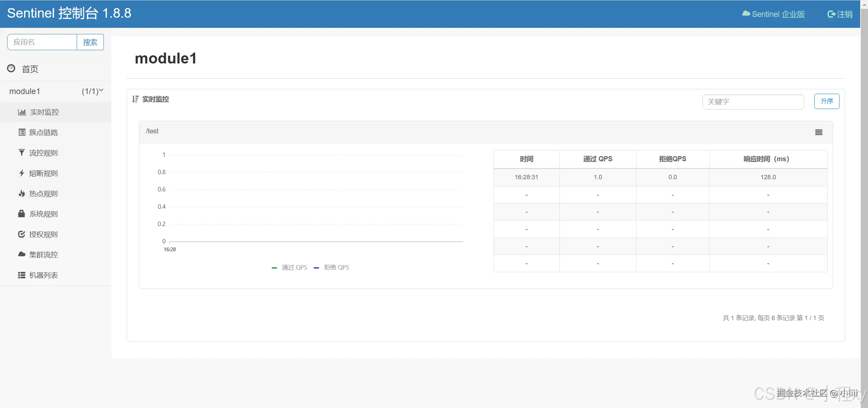Open 首页 dashboard in the sidebar
Screen dimensions: 868x408
[x=30, y=69]
